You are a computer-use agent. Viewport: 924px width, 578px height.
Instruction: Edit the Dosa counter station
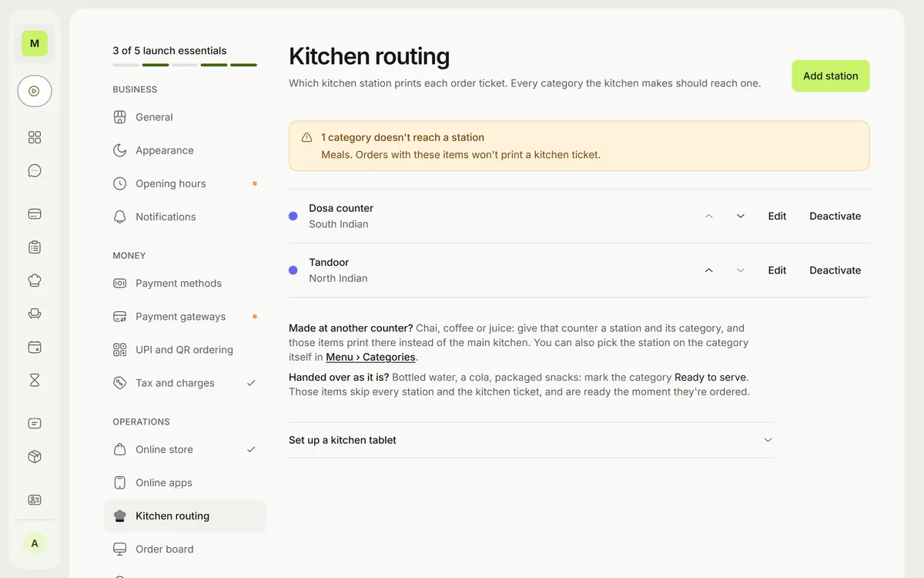777,217
